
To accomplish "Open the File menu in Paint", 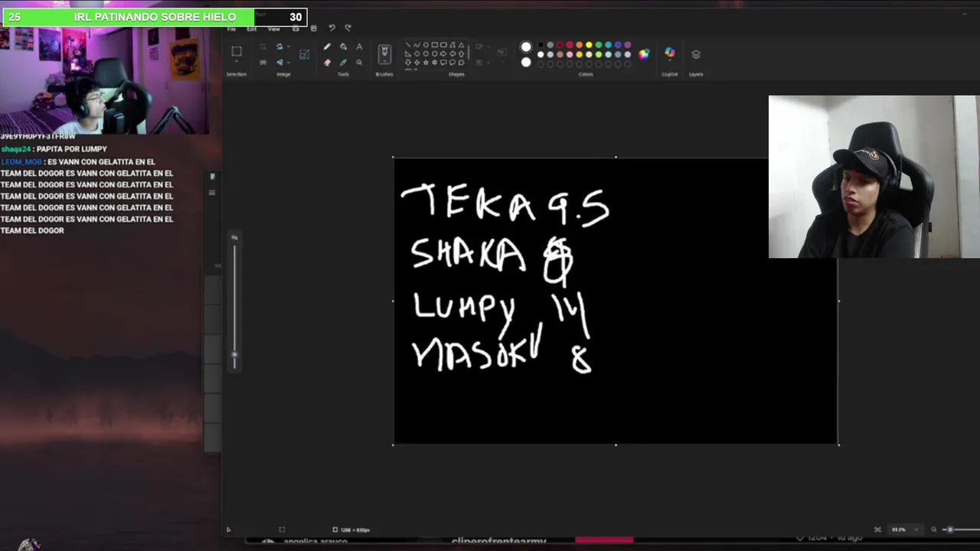I will (x=231, y=29).
